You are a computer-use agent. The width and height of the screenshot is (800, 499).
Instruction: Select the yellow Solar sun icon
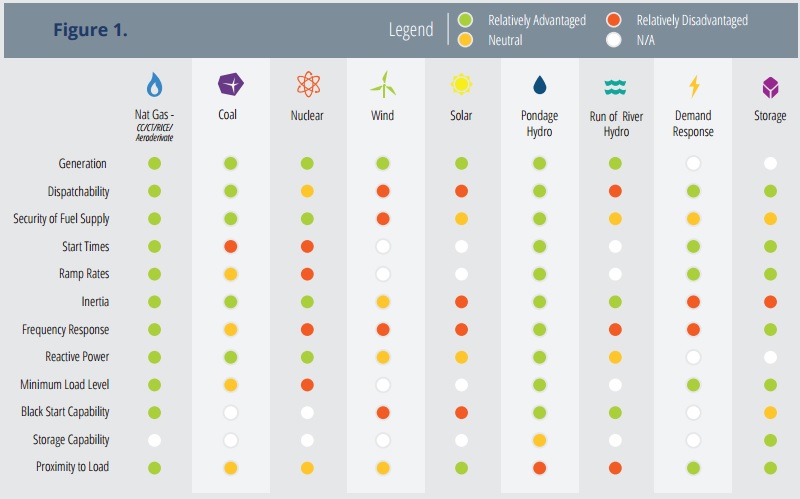coord(461,85)
